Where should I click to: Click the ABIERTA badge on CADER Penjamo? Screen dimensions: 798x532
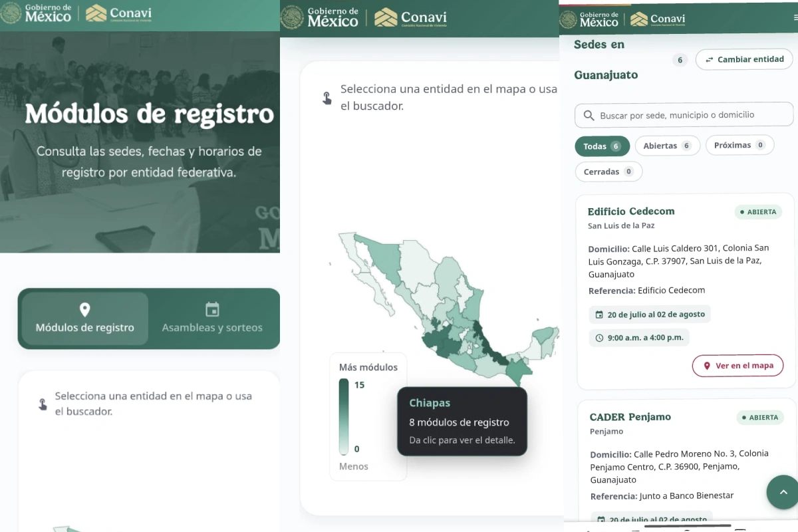[x=760, y=418]
